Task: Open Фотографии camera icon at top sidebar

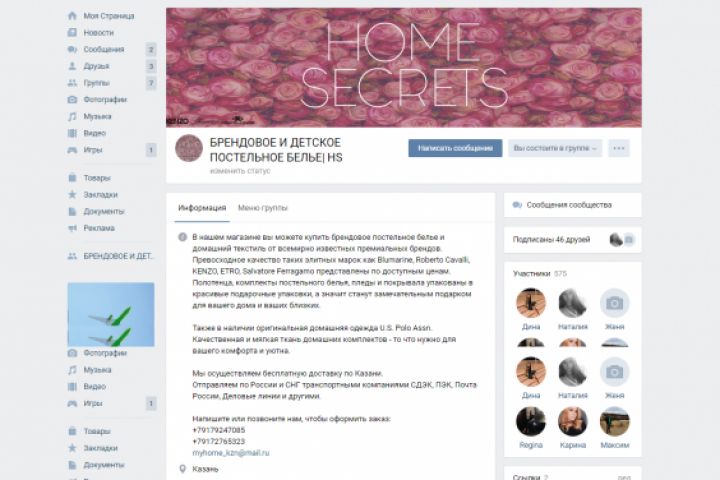Action: pyautogui.click(x=72, y=100)
